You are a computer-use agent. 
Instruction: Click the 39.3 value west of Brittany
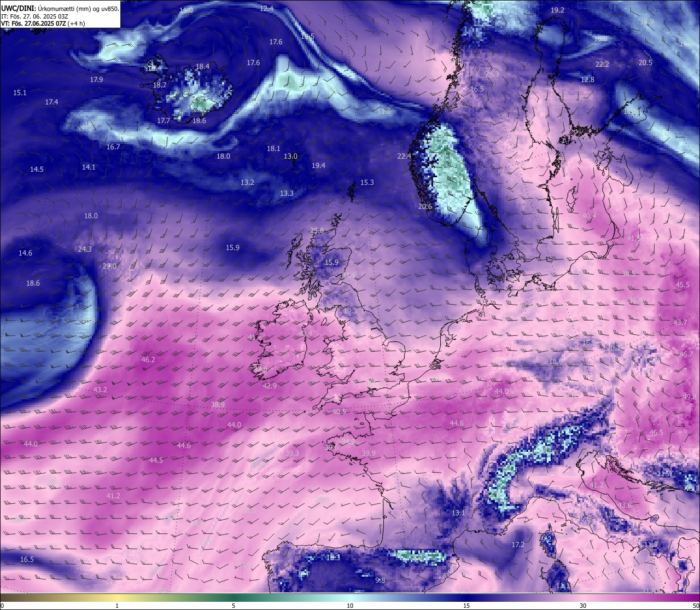pyautogui.click(x=292, y=453)
